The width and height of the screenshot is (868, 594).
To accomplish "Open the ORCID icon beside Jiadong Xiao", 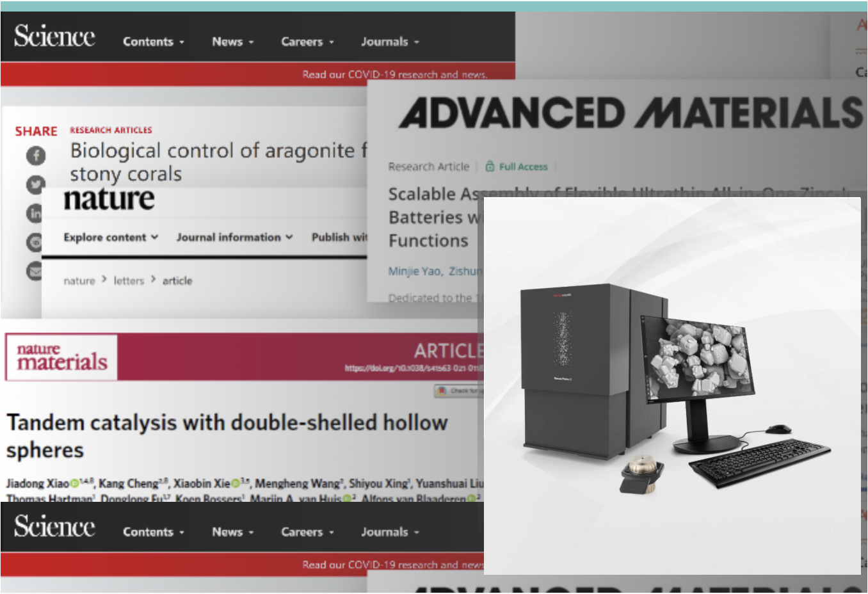I will (x=75, y=483).
